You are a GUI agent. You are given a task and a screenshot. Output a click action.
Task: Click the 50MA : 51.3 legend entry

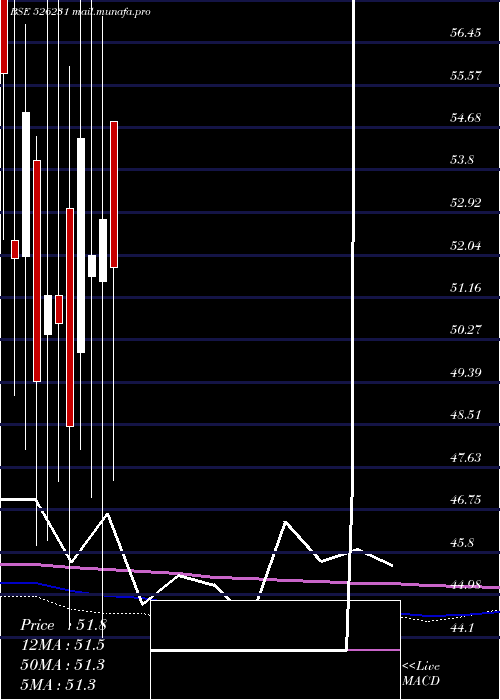click(62, 665)
